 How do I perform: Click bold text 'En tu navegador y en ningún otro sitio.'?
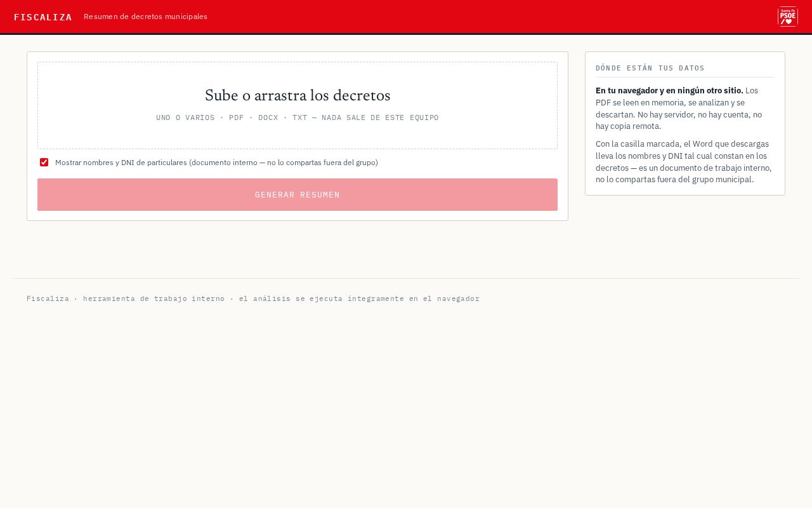[x=669, y=90]
